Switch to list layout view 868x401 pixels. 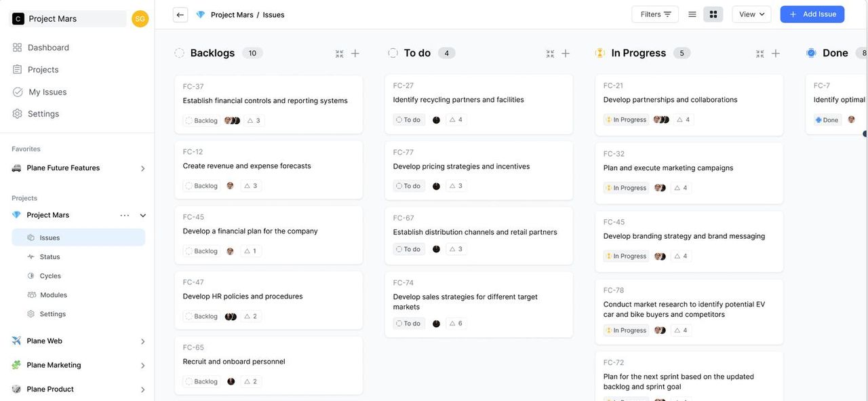[x=692, y=14]
